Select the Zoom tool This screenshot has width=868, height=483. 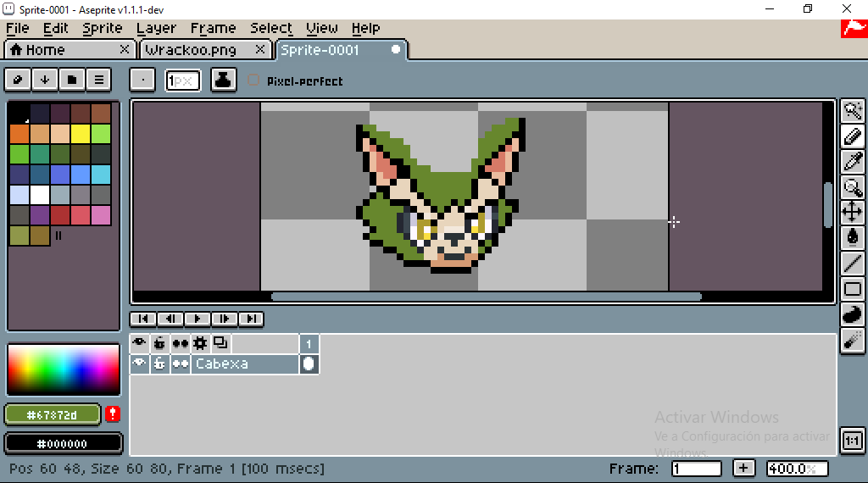853,186
